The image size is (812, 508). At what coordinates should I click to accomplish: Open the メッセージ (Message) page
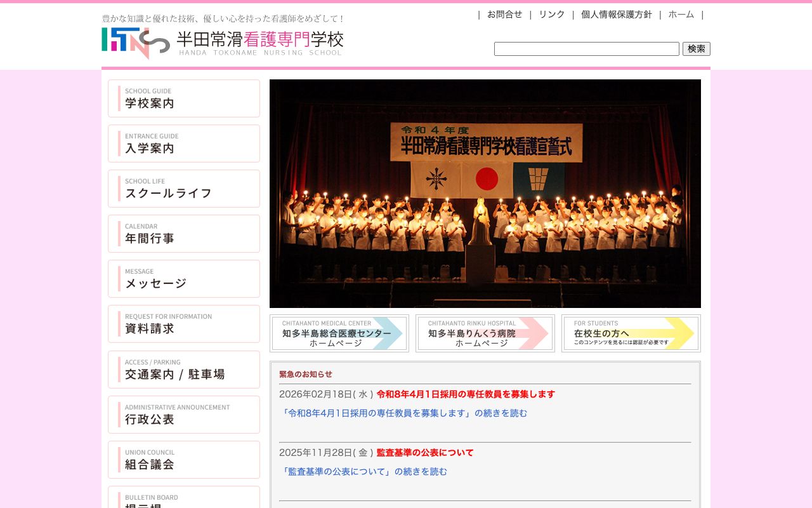(184, 279)
